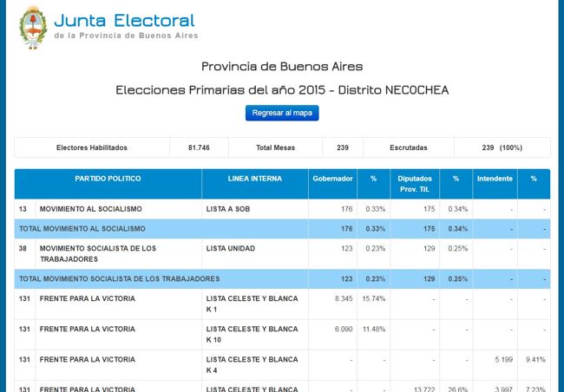The width and height of the screenshot is (564, 392).
Task: Click the PARTIDO POLITICO column header
Action: [108, 179]
